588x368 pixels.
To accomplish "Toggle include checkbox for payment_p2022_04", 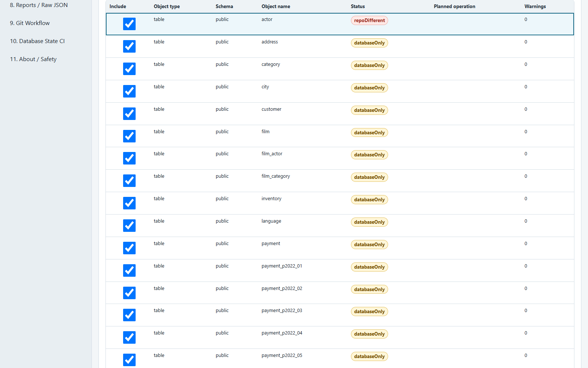I will pos(129,337).
